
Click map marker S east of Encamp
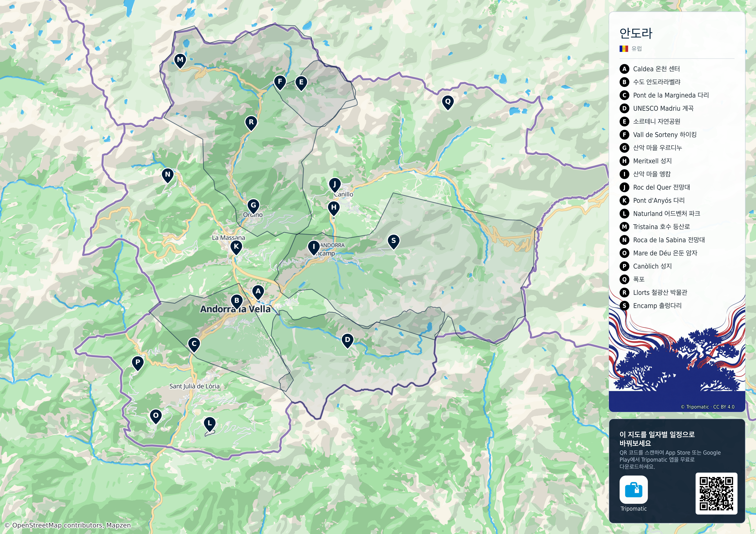point(394,241)
